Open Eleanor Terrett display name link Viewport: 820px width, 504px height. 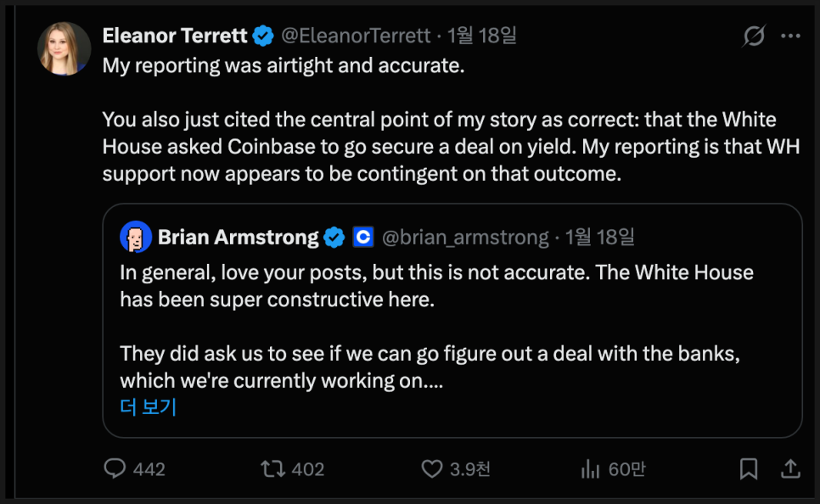[175, 36]
